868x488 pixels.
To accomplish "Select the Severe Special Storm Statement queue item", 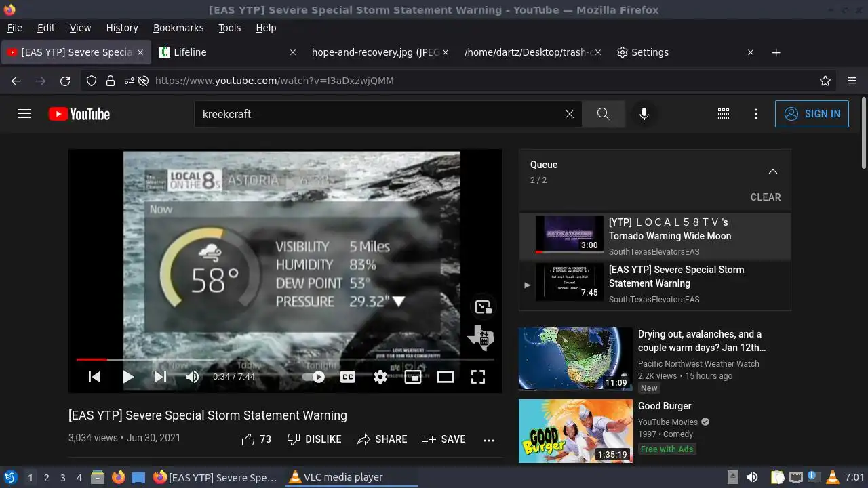I will tap(655, 284).
